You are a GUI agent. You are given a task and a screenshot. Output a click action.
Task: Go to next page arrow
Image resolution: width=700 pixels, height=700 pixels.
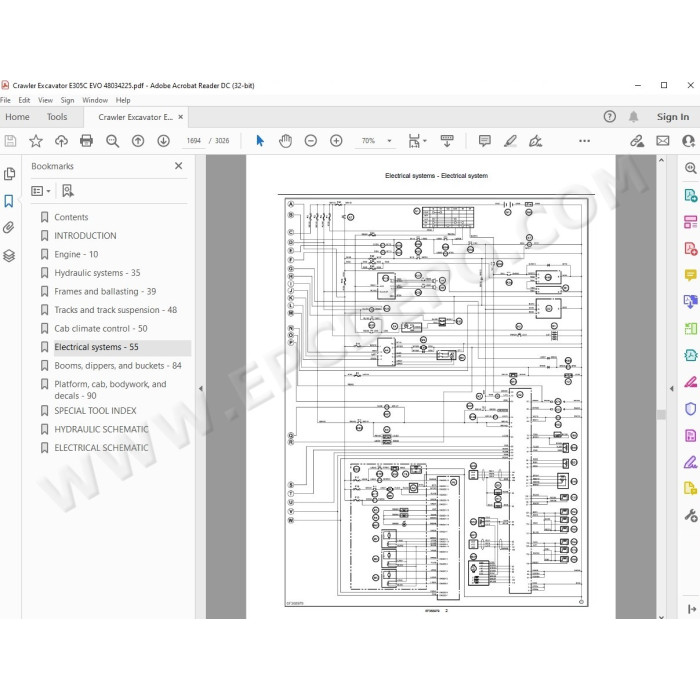click(x=163, y=141)
